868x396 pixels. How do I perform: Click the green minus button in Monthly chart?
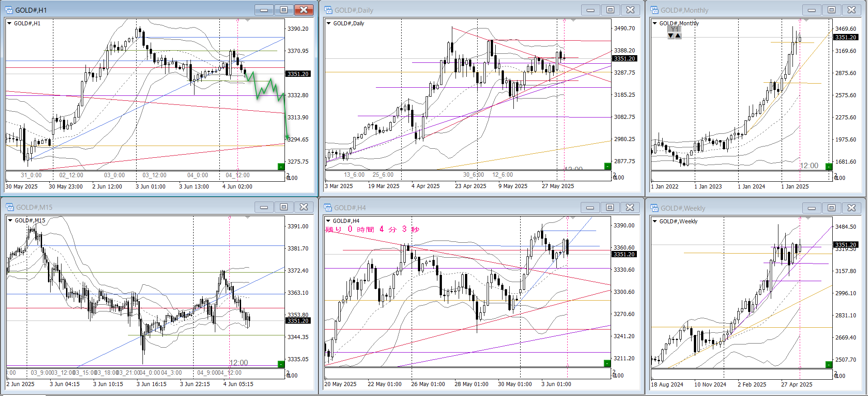(829, 166)
